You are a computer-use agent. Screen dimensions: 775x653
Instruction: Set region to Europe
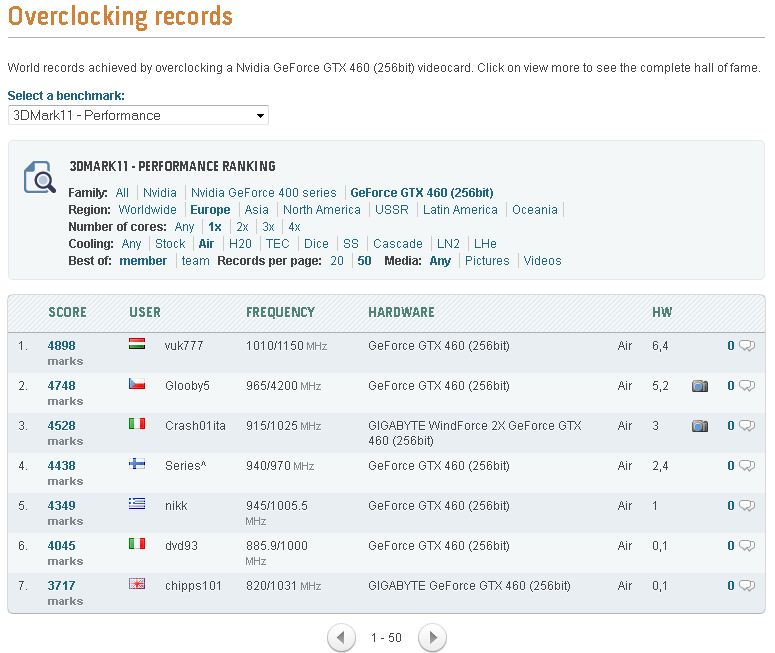coord(210,210)
